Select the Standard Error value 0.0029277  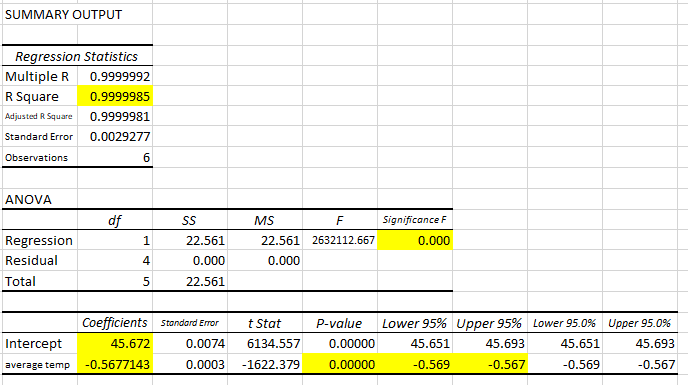[115, 137]
